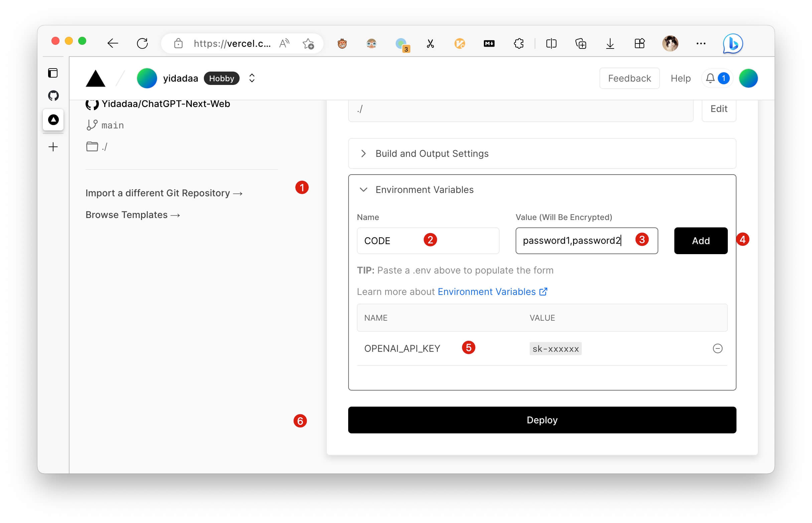Click the Bing chat icon
The height and width of the screenshot is (523, 812).
pyautogui.click(x=733, y=43)
